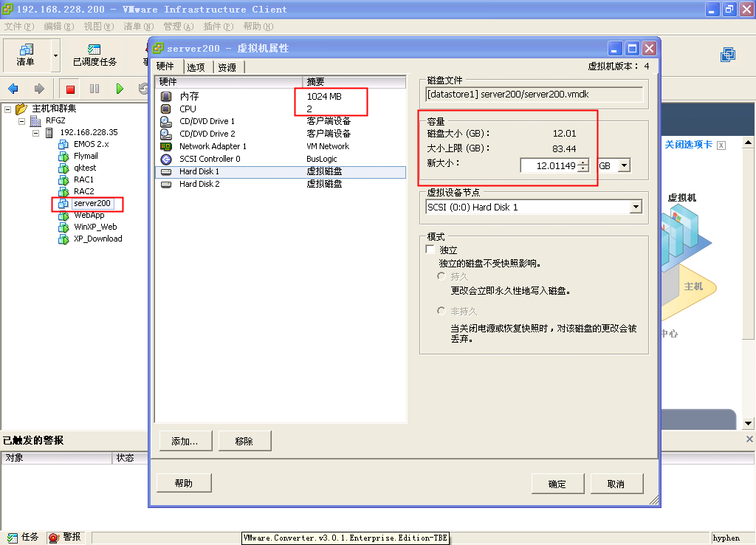Click the Pause suspend toolbar icon
Image resolution: width=756 pixels, height=545 pixels.
[94, 89]
